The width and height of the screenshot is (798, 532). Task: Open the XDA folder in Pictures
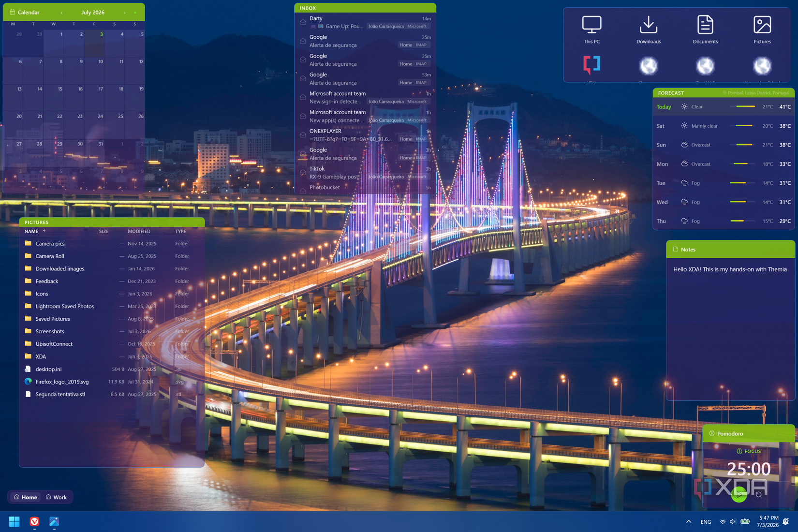coord(112,356)
